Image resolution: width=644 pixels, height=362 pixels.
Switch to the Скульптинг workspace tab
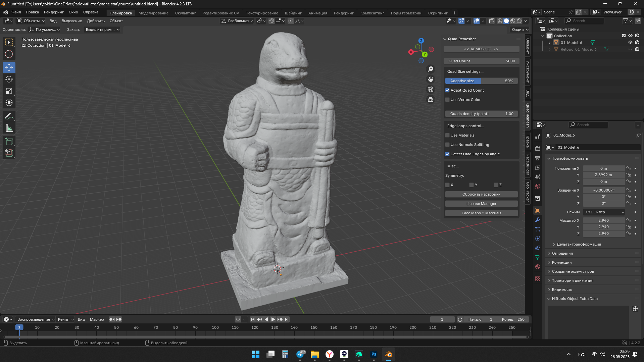pos(185,13)
